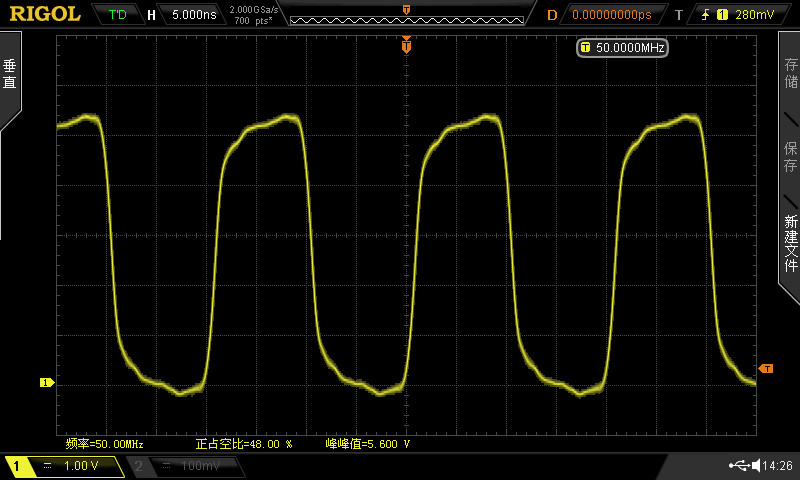Click the orange trigger position marker at top of grid
The height and width of the screenshot is (480, 800).
click(x=406, y=46)
